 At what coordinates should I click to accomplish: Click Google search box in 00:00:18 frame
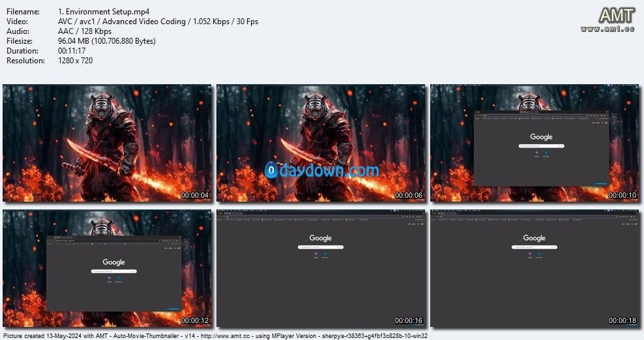tap(534, 247)
